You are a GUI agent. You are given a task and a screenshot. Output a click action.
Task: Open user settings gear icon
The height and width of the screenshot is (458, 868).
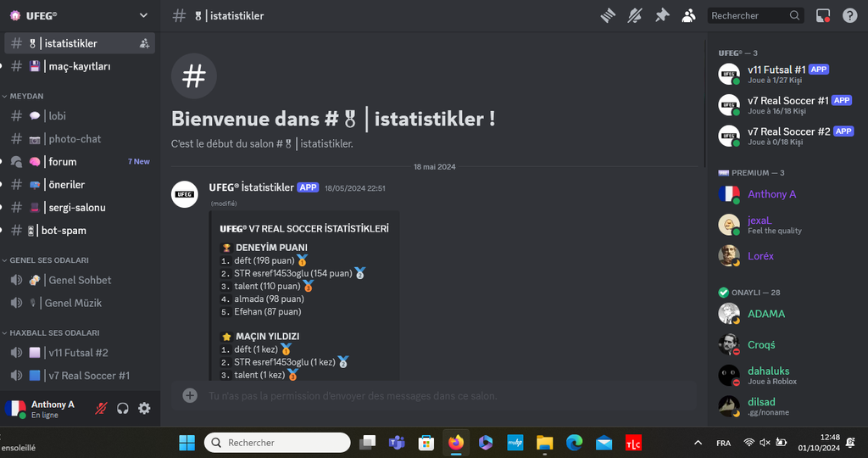(x=144, y=409)
